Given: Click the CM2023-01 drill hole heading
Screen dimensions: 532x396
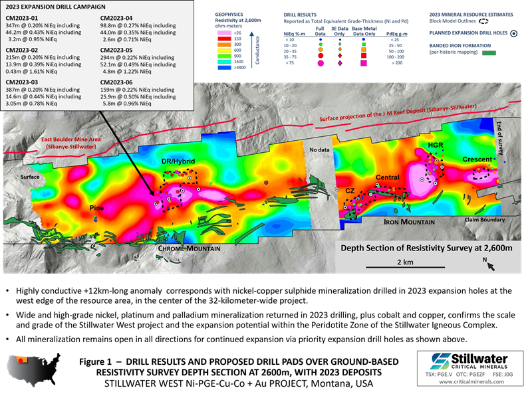Looking at the screenshot, I should pos(22,18).
